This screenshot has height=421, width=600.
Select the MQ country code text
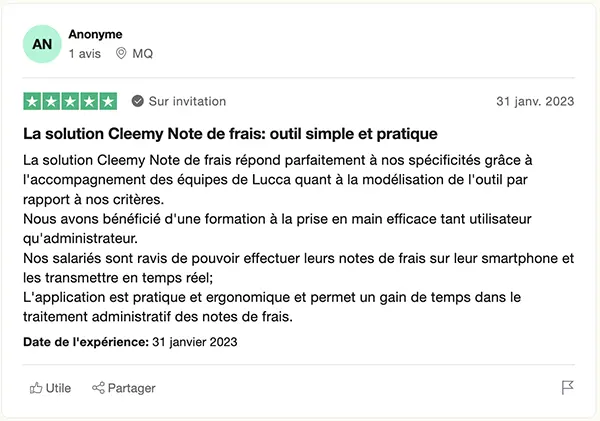(143, 54)
